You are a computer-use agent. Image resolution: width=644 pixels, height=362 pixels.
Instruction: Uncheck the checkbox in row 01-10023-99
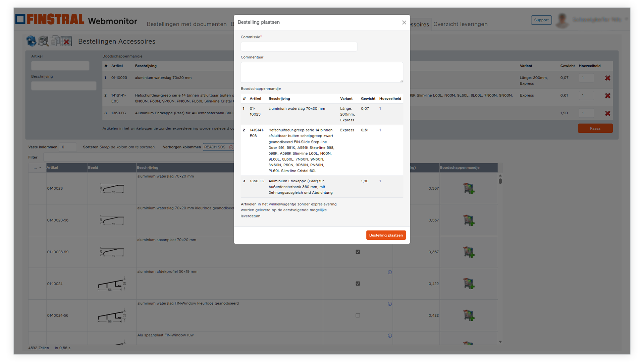tap(358, 252)
